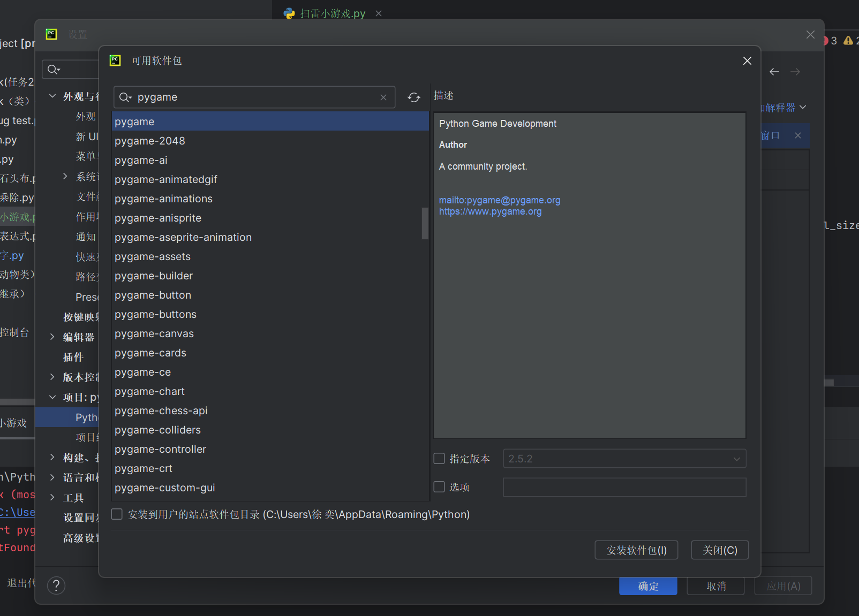This screenshot has height=616, width=859.
Task: Click the blue 确定 button
Action: [x=648, y=586]
